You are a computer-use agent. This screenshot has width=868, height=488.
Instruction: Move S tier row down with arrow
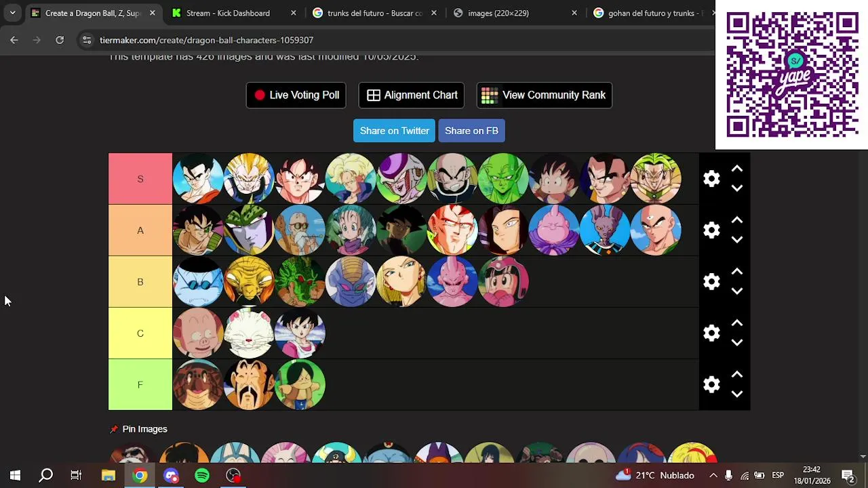pyautogui.click(x=737, y=188)
